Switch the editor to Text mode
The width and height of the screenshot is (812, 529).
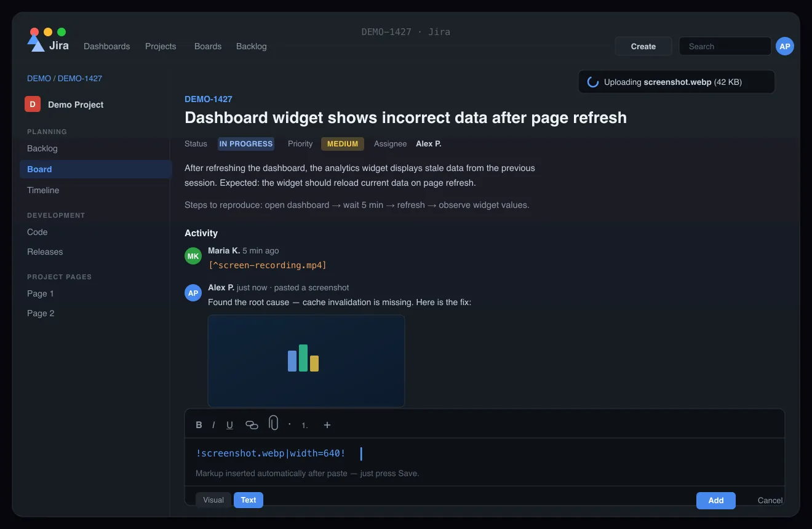pos(249,500)
